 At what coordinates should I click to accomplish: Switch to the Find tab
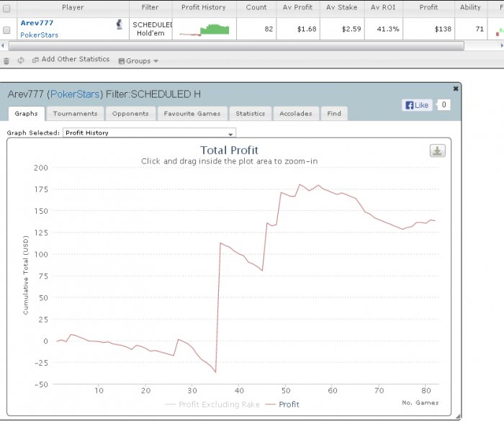334,114
